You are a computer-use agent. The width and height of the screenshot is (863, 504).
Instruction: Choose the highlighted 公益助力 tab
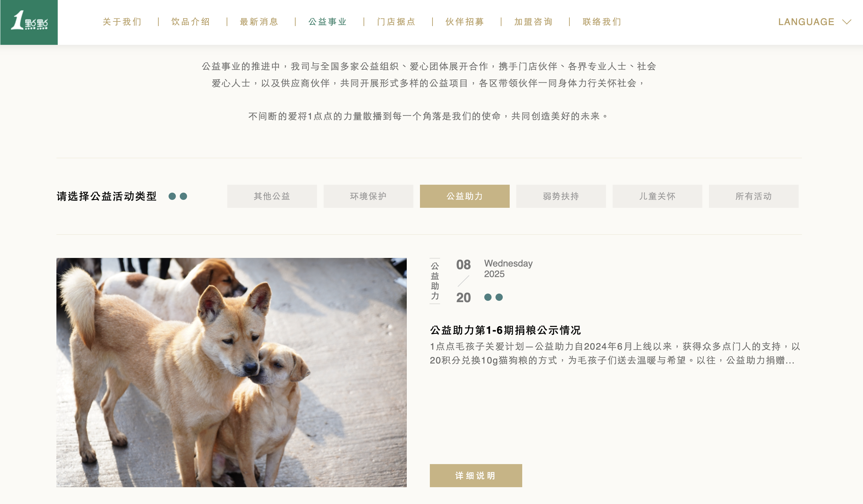[x=464, y=196]
